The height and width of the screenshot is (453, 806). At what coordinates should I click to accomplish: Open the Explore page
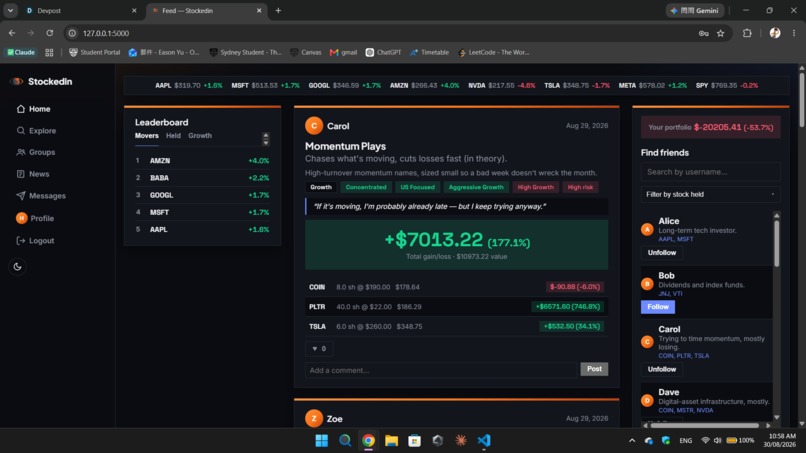click(x=36, y=131)
